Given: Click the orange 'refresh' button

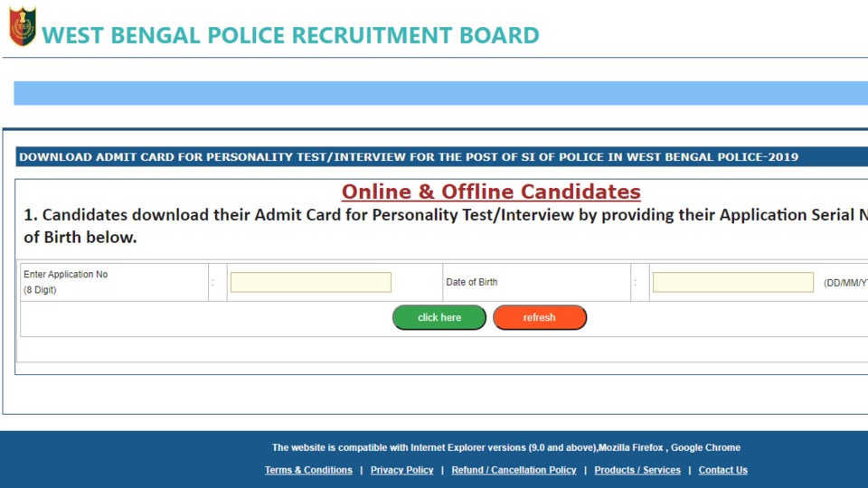Looking at the screenshot, I should point(540,317).
